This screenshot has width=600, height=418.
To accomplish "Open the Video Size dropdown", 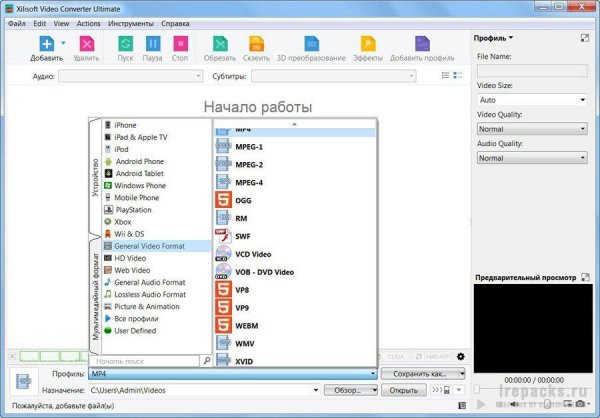I will pos(532,100).
